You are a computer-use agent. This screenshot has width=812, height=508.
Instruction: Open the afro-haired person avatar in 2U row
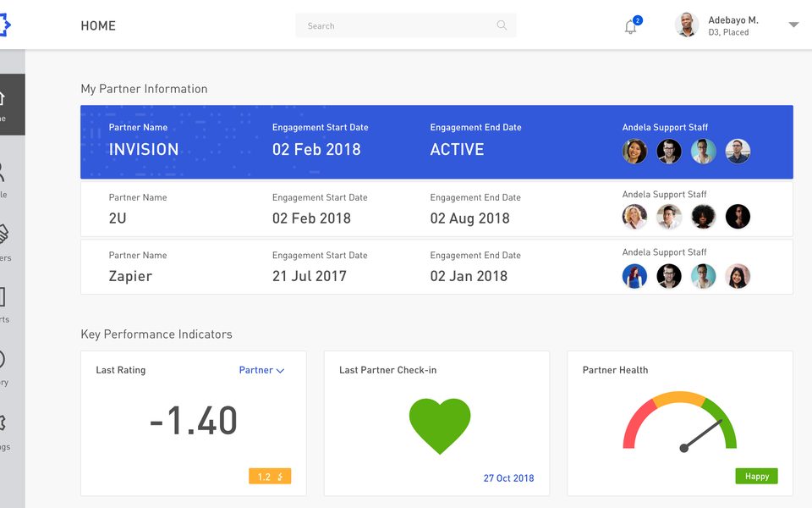(x=703, y=217)
